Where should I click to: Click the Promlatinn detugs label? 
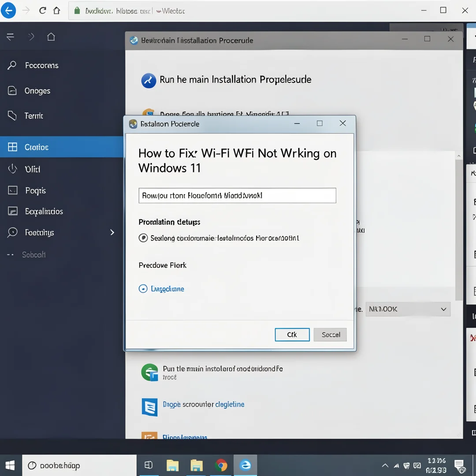[169, 222]
